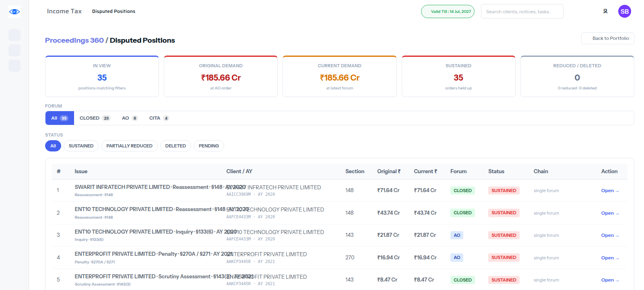The width and height of the screenshot is (644, 290).
Task: Click the ₹21.87 Cr original amount
Action: coord(388,235)
